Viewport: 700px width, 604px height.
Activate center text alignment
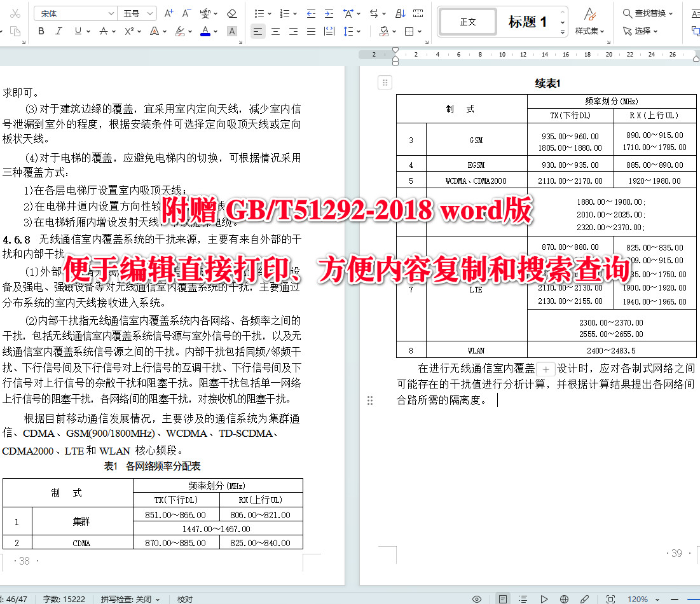tap(275, 31)
